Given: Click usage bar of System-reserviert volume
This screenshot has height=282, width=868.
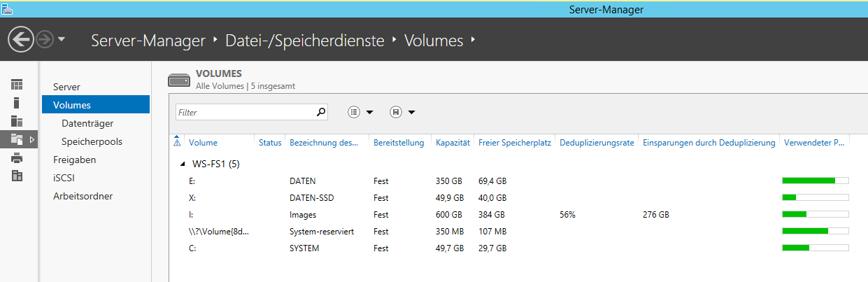Looking at the screenshot, I should [816, 231].
